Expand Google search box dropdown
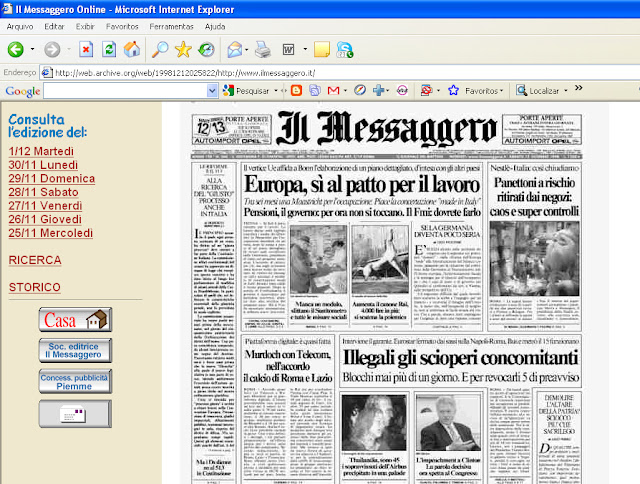Image resolution: width=640 pixels, height=484 pixels. 212,91
